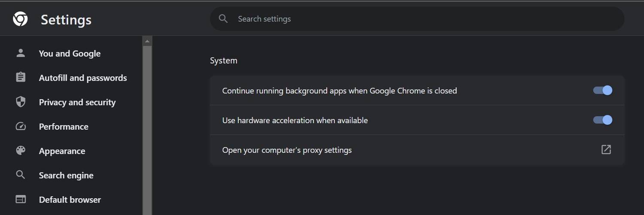
Task: Click the Chrome logo icon
Action: coord(20,19)
